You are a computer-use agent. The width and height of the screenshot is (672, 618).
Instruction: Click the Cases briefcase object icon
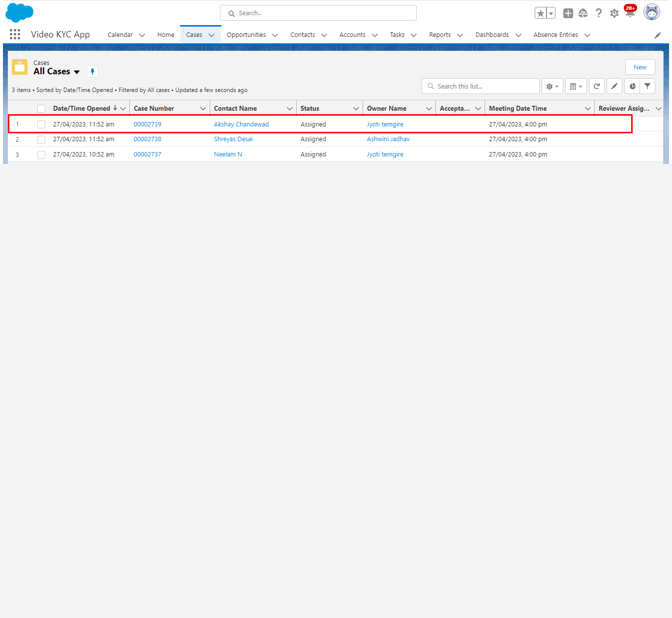(x=20, y=67)
